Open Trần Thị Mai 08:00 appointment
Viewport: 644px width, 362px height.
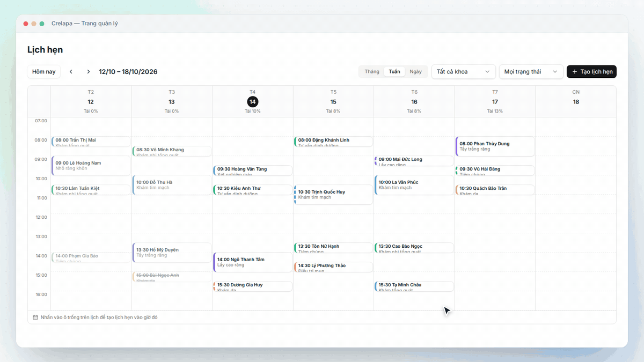(91, 142)
